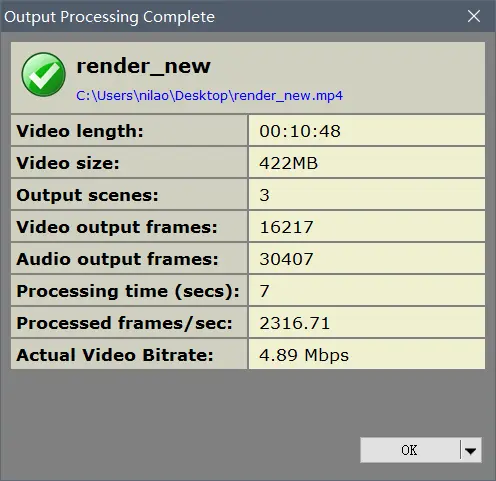Click the Actual Video Bitrate label
This screenshot has height=481, width=496.
point(115,355)
